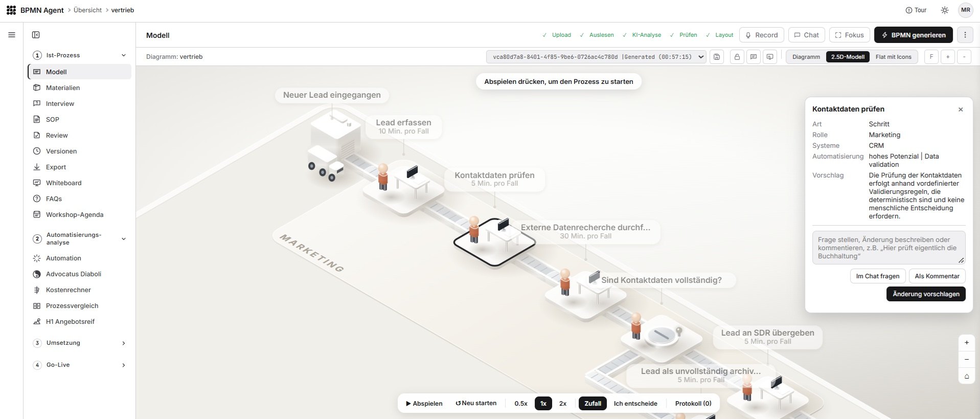
Task: Close the Kontaktdaten prüfen details panel
Action: (x=961, y=109)
